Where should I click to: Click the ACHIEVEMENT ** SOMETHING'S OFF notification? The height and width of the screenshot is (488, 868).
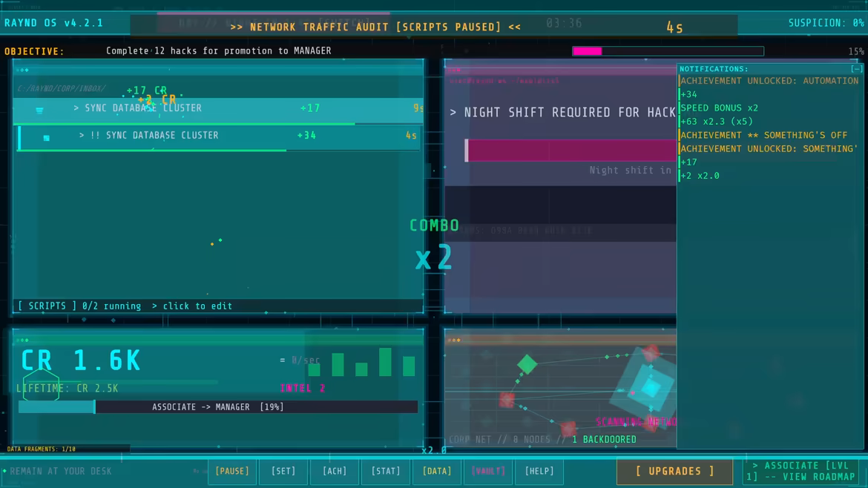(x=764, y=135)
